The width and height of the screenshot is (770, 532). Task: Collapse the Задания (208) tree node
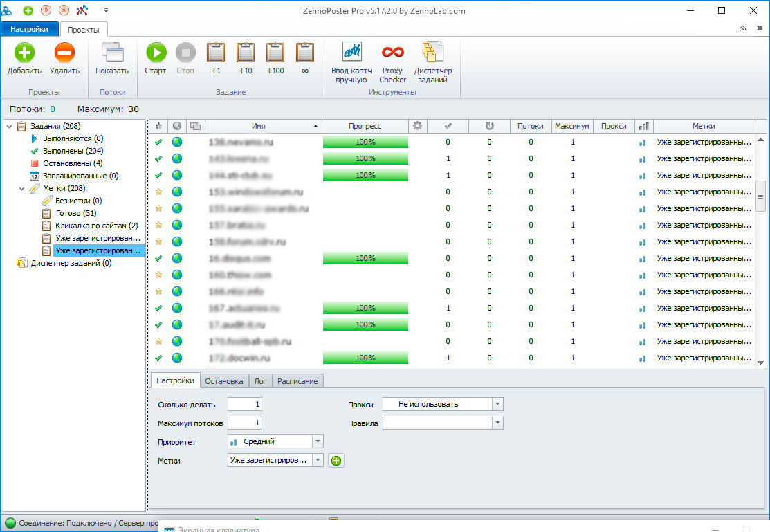tap(10, 126)
